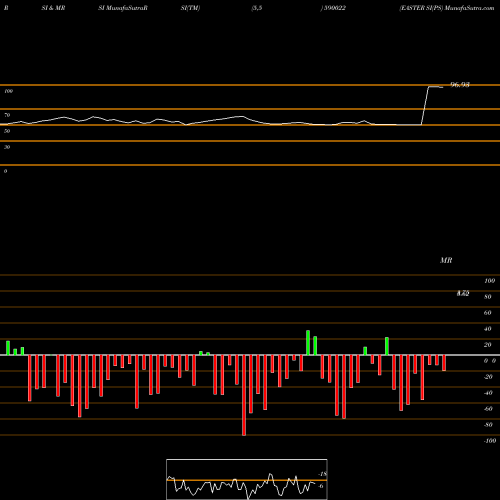
Task: Click the longest red histogram bar reaching -100
Action: (x=244, y=395)
